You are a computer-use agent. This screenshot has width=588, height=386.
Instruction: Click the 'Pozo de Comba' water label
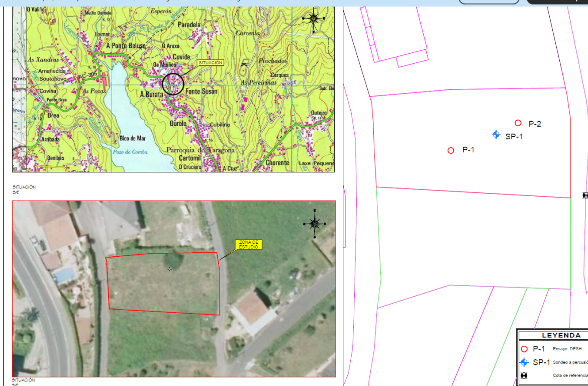pyautogui.click(x=130, y=152)
